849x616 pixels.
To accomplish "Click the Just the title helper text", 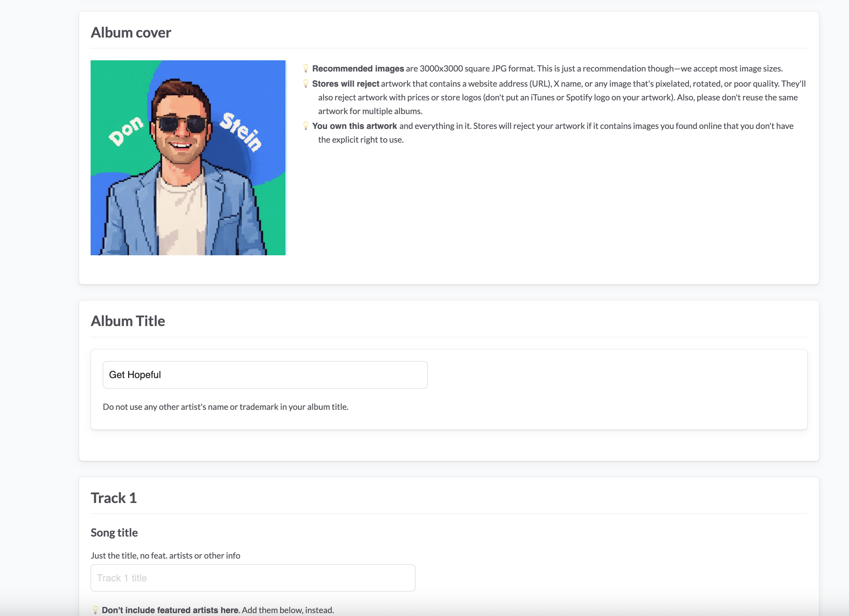I will (x=165, y=555).
